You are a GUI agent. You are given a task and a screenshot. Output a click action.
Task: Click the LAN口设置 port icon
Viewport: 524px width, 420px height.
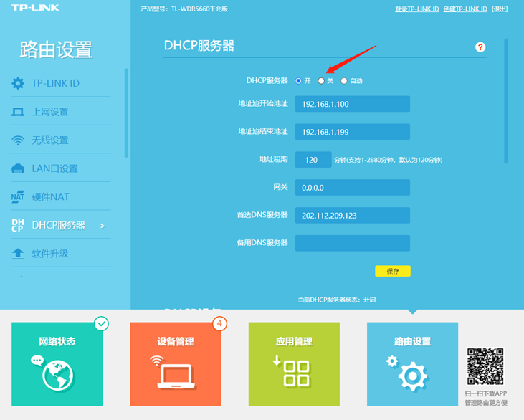(18, 169)
